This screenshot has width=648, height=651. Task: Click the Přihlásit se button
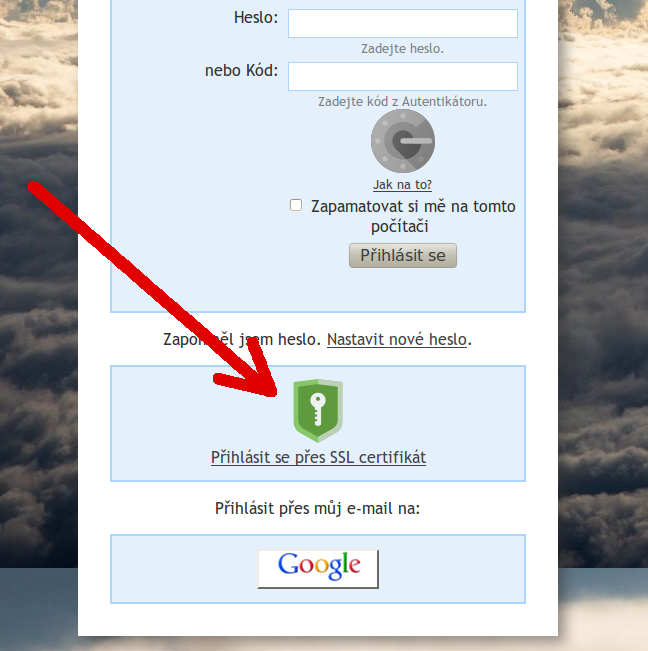click(x=403, y=255)
